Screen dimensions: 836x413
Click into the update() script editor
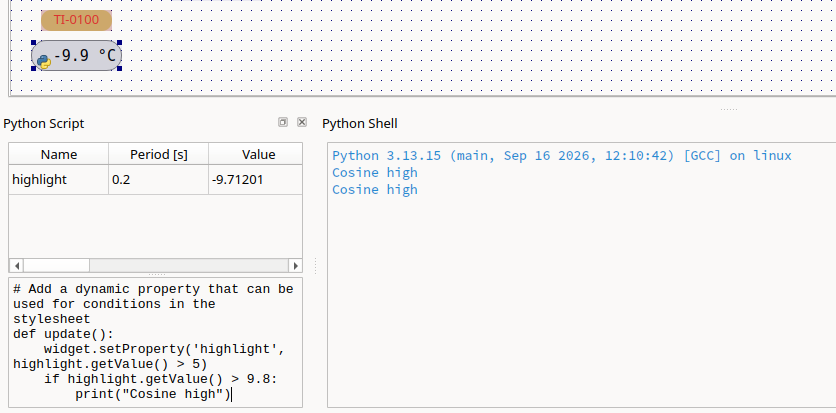tap(155, 342)
